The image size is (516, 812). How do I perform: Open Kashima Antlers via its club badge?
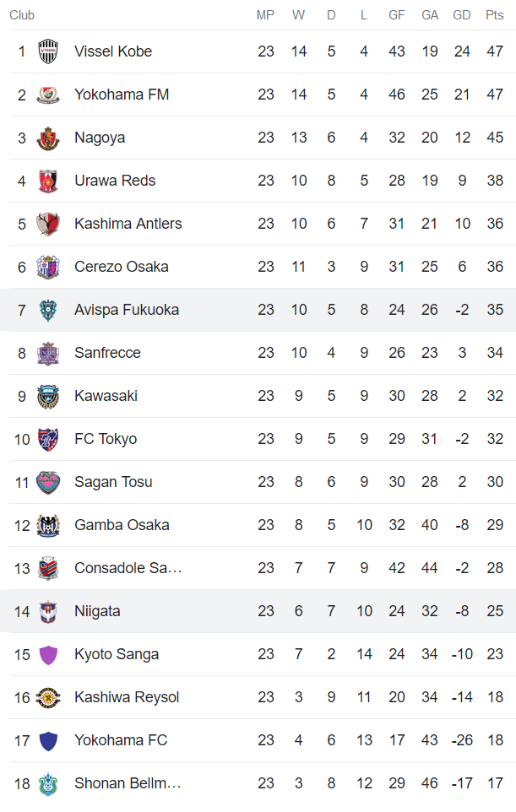click(x=47, y=224)
